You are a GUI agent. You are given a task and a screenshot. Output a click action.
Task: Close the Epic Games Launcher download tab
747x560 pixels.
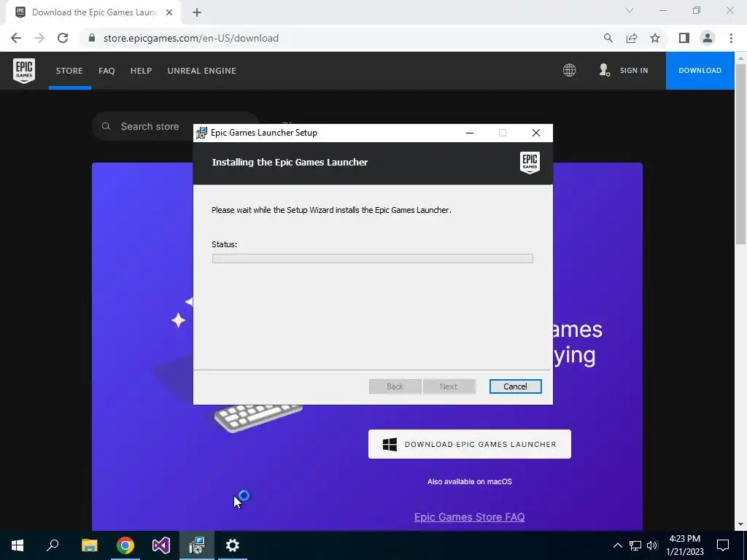tap(169, 12)
